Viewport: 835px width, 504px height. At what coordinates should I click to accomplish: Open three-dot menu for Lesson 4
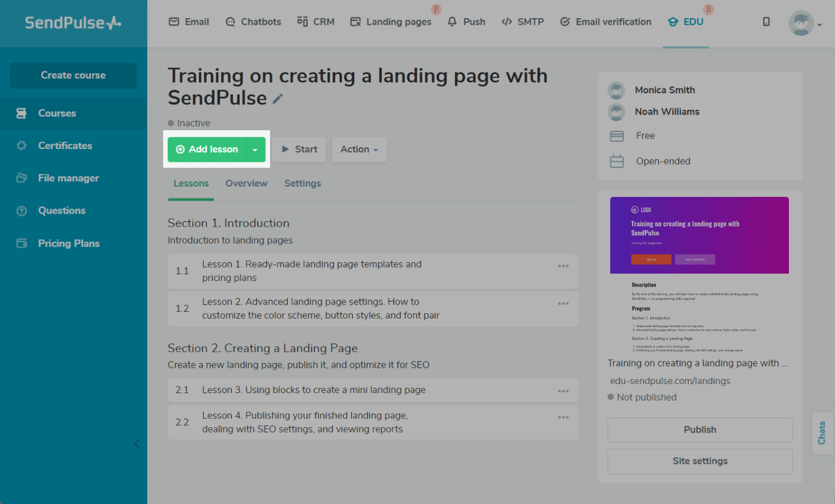[563, 417]
